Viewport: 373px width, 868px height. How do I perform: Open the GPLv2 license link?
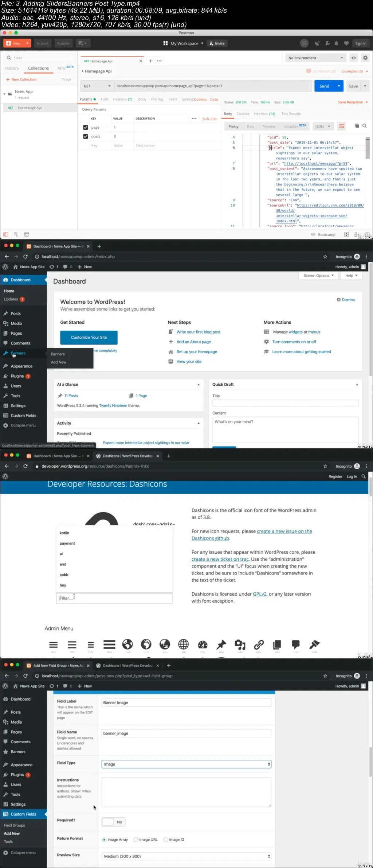pyautogui.click(x=260, y=594)
